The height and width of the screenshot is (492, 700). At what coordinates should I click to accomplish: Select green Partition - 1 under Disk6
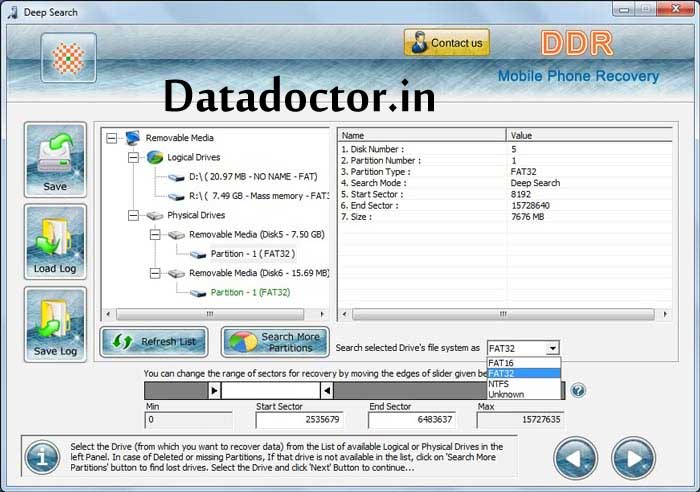click(250, 292)
